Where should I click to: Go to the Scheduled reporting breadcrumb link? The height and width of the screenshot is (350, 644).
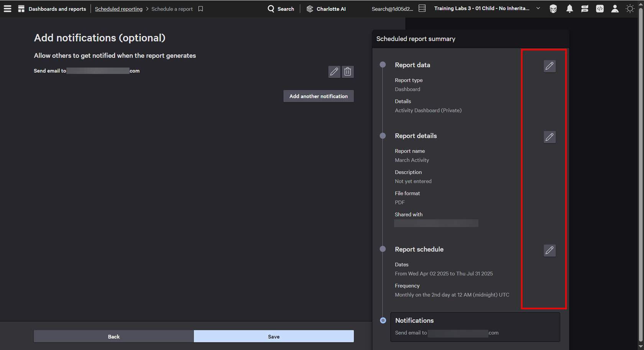(118, 9)
